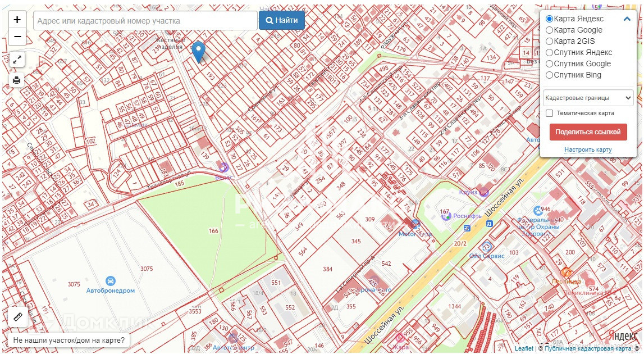This screenshot has height=354, width=644.
Task: Click the Поделиться ссылкой button
Action: pos(588,132)
